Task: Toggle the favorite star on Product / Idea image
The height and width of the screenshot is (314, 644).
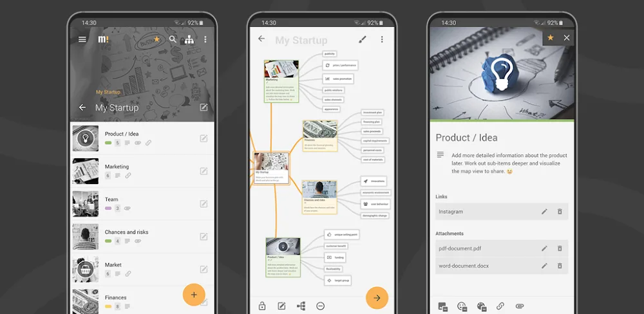Action: [x=550, y=38]
